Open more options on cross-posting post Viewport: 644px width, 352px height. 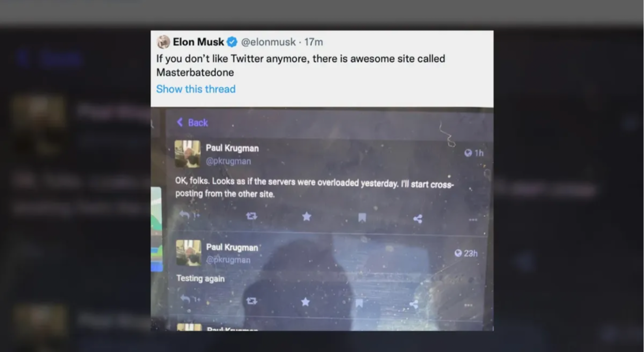pyautogui.click(x=473, y=220)
